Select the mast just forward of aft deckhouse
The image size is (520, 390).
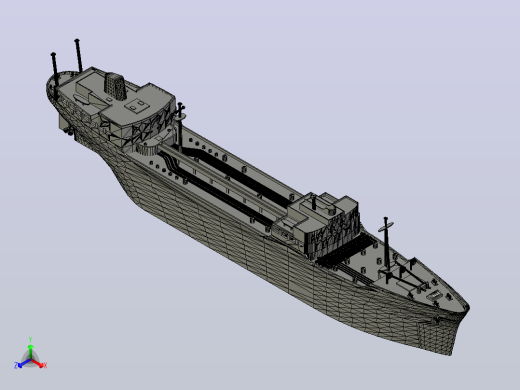pyautogui.click(x=180, y=127)
